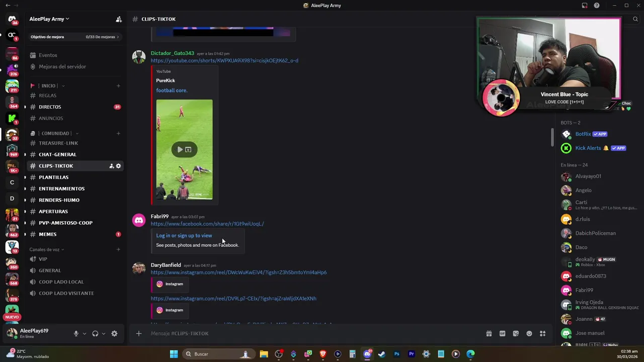Expand Objetivo de mejora boost progress
This screenshot has height=362, width=644.
pos(74,37)
